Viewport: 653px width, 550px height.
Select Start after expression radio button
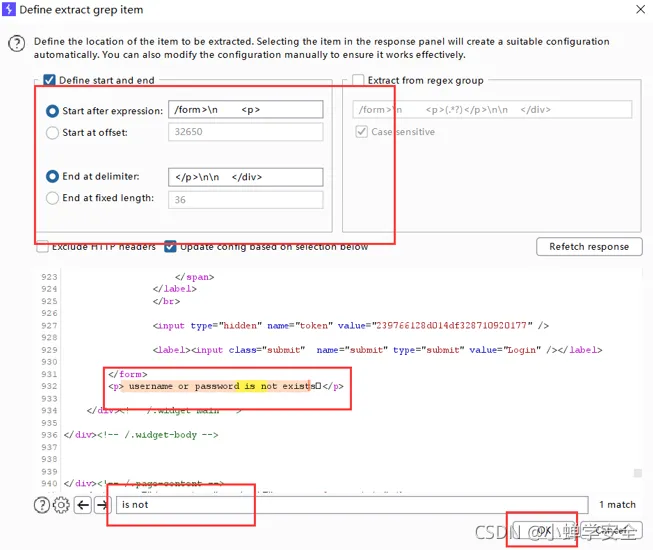click(x=52, y=111)
